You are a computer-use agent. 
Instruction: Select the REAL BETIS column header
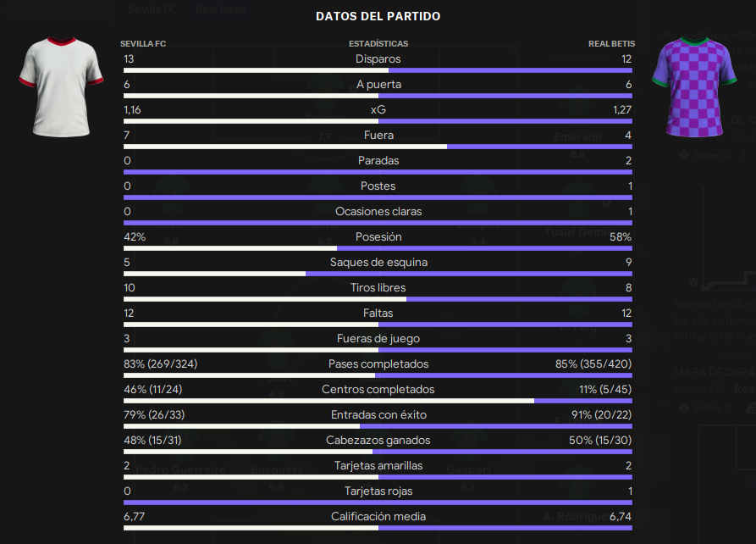coord(611,43)
